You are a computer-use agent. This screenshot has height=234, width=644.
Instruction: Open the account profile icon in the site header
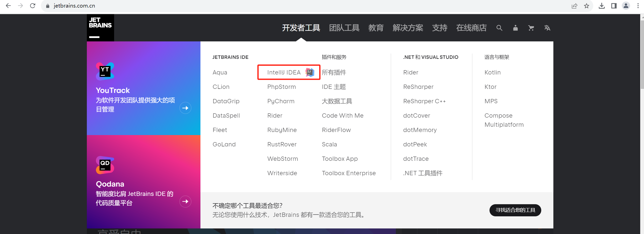coord(515,28)
